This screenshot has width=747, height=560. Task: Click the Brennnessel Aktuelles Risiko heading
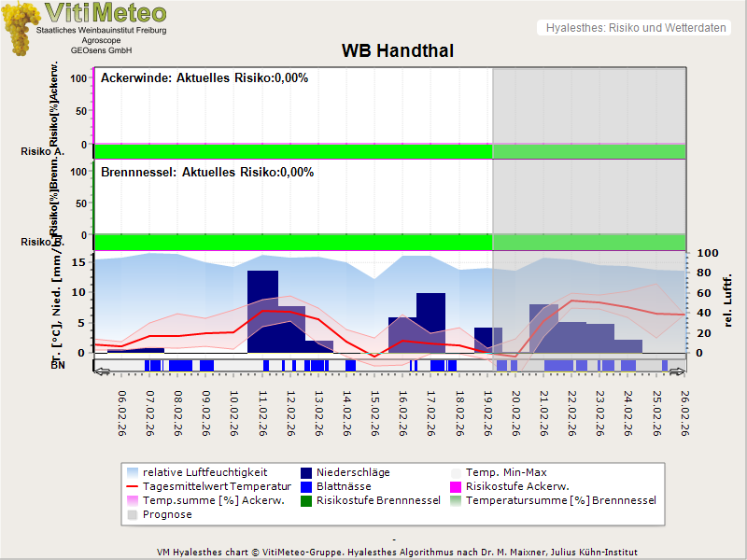coord(207,173)
